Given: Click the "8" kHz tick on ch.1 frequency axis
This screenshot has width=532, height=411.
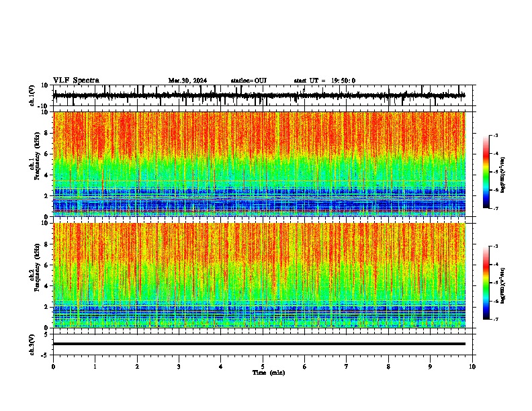Looking at the screenshot, I should click(46, 133).
